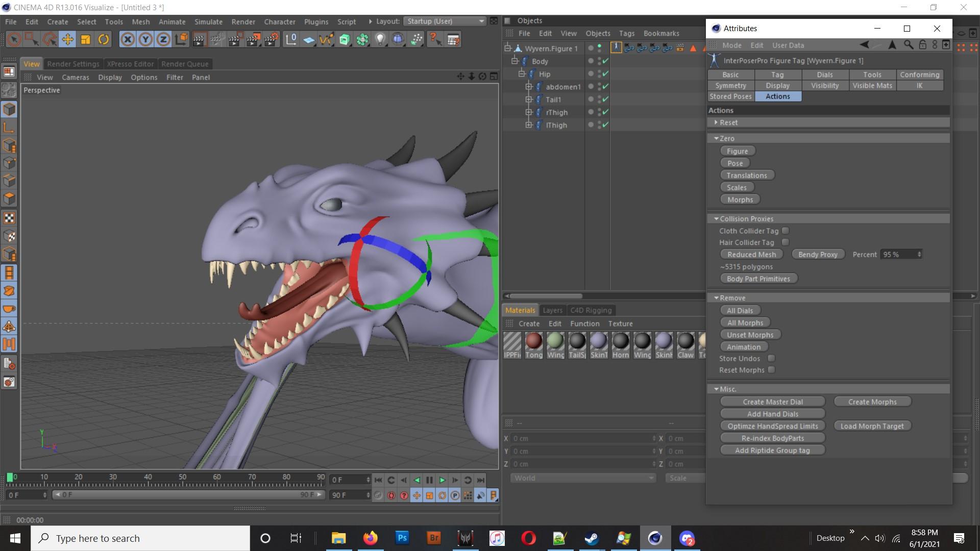
Task: Select the Move tool in top toolbar
Action: [67, 39]
